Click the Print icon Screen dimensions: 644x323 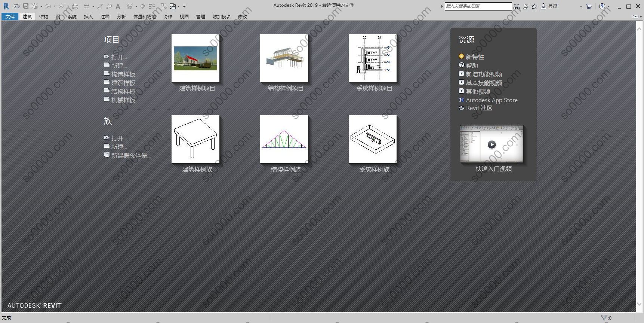tap(75, 6)
